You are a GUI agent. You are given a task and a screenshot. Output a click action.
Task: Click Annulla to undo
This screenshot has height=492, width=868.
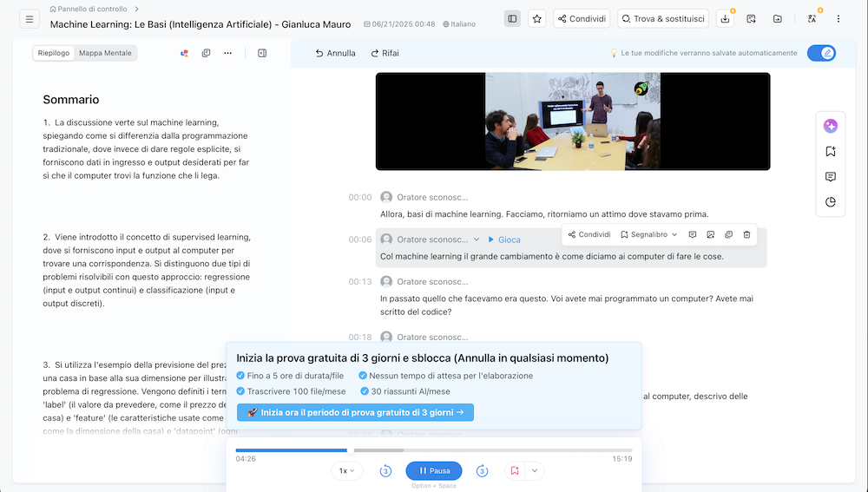pos(335,53)
